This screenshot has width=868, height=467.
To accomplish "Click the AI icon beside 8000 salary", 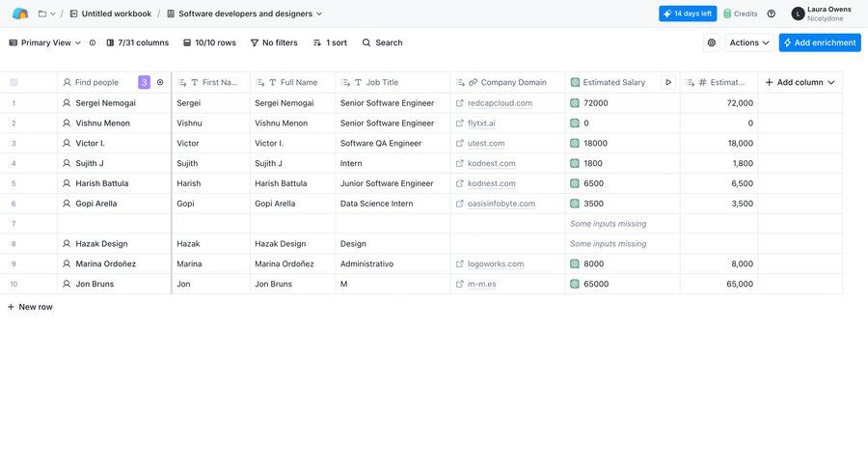I will click(x=575, y=263).
